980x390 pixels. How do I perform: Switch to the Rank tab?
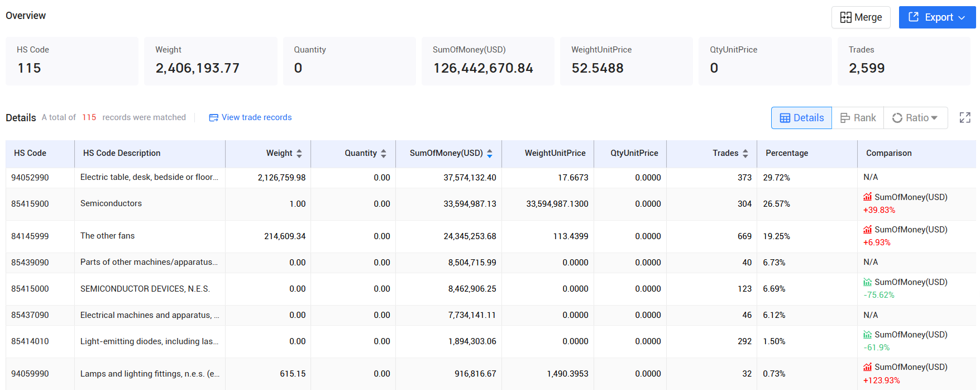pyautogui.click(x=858, y=118)
